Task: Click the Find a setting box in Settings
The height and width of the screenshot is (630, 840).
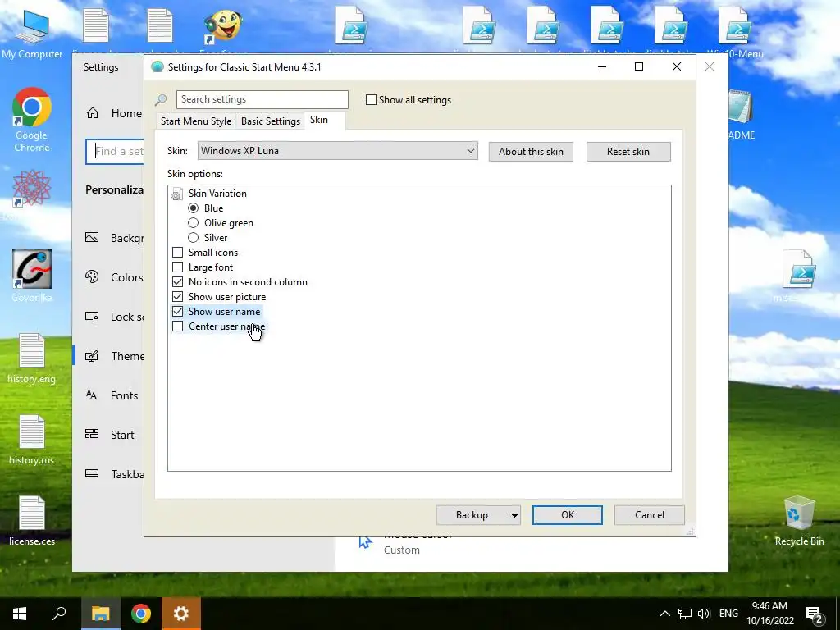Action: (x=115, y=152)
